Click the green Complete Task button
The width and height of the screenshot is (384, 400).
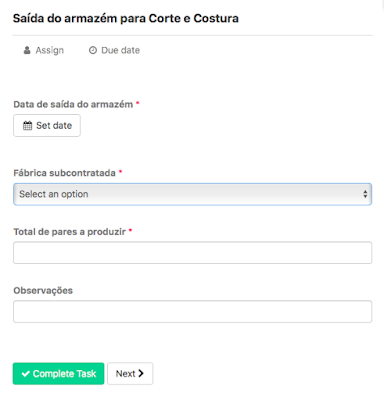pos(58,374)
